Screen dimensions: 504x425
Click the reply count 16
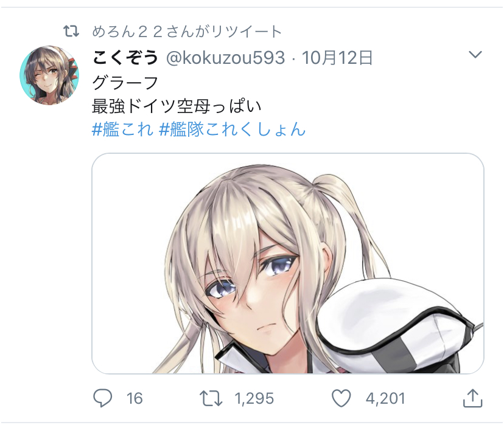[135, 398]
